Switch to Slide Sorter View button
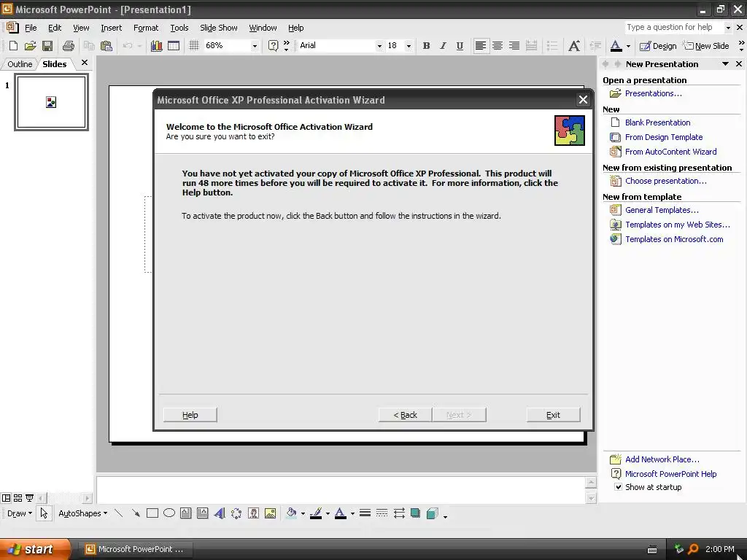Screen dimensions: 747x560 (18, 498)
